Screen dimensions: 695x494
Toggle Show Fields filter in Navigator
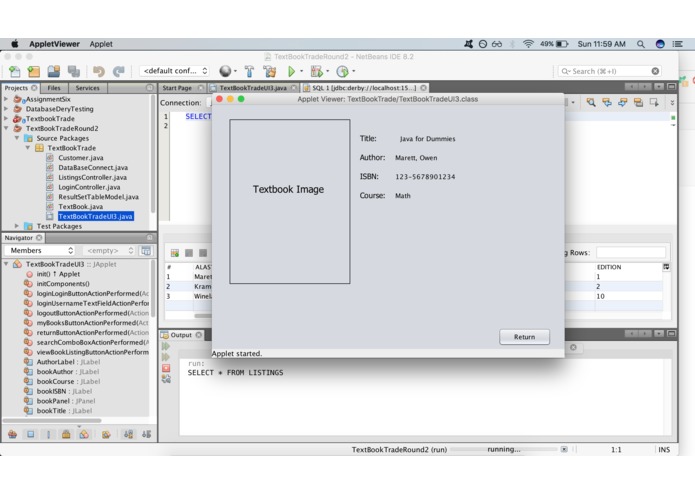tap(31, 435)
